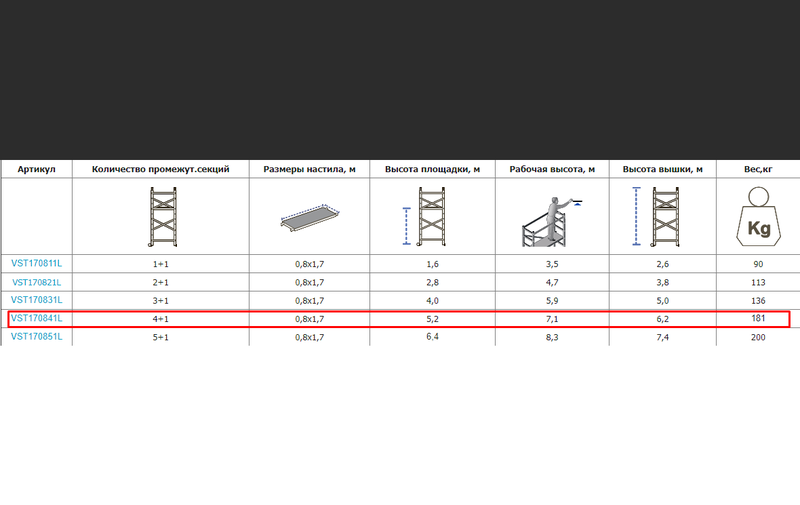The height and width of the screenshot is (505, 800).
Task: Click tower height value 6,2
Action: tap(662, 319)
